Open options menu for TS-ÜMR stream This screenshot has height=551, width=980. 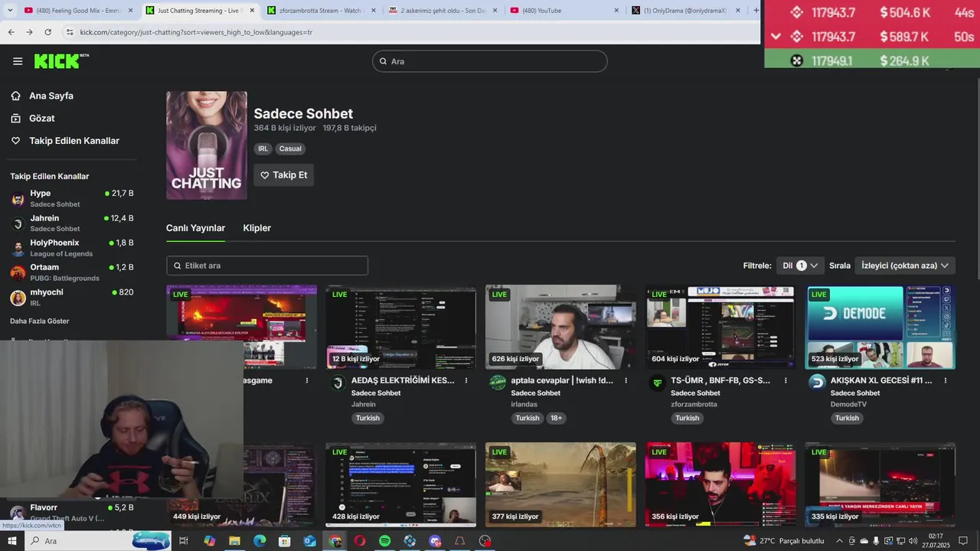click(786, 380)
